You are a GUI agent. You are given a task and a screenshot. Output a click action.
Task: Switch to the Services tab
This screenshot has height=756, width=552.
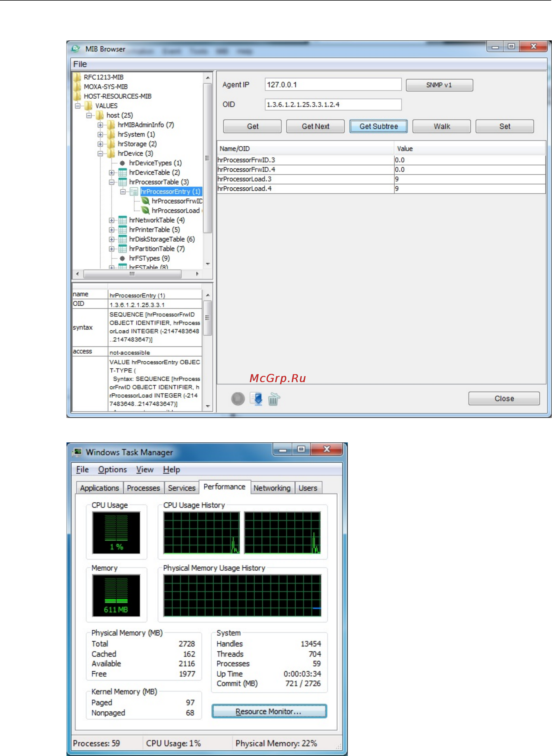[181, 488]
